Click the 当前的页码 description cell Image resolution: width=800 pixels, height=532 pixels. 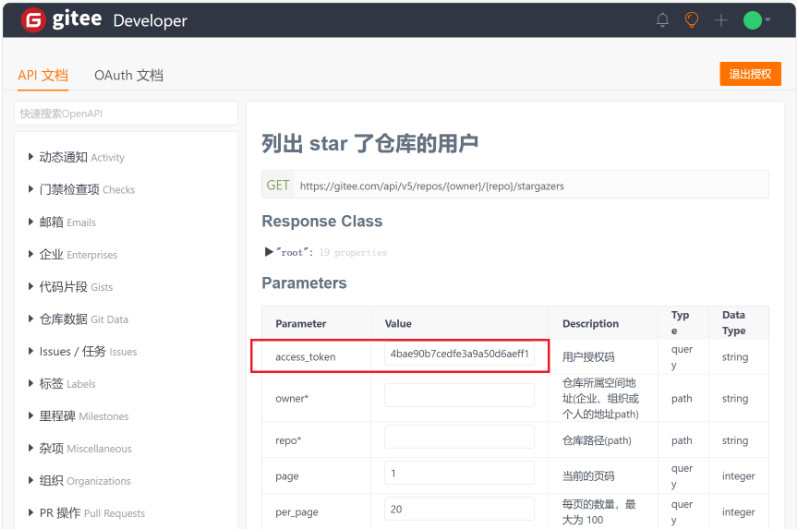[588, 476]
